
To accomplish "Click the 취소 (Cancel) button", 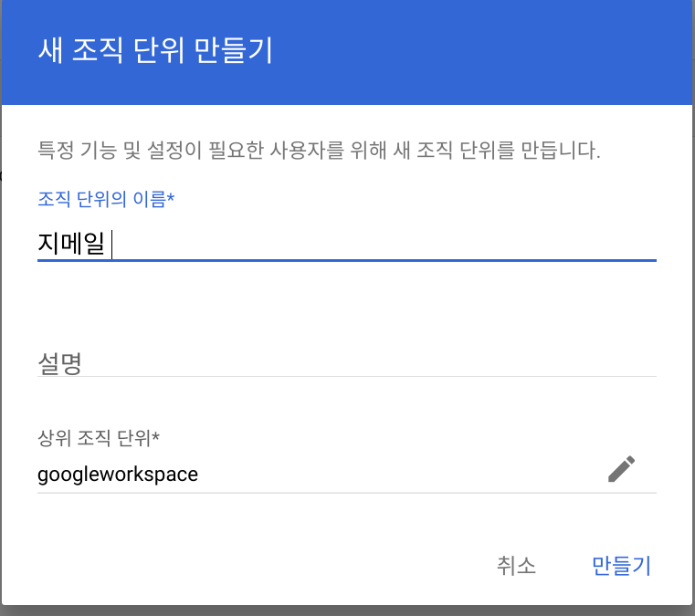I will pos(516,566).
